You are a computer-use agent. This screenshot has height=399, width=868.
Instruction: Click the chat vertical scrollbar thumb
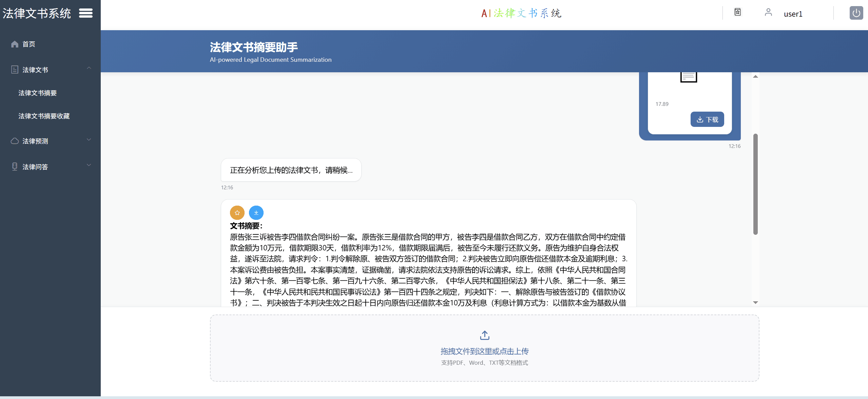pos(755,184)
